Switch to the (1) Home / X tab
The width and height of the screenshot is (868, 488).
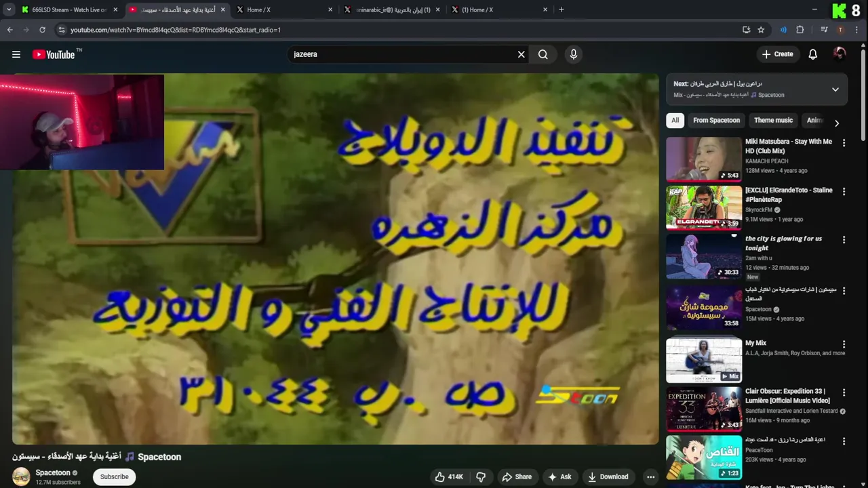(499, 9)
